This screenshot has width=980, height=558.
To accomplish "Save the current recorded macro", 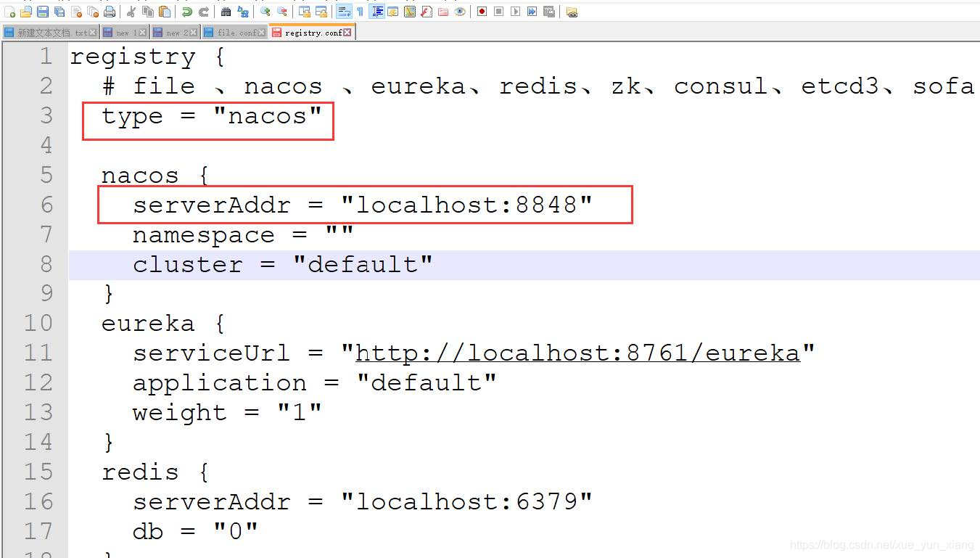I will click(x=549, y=12).
